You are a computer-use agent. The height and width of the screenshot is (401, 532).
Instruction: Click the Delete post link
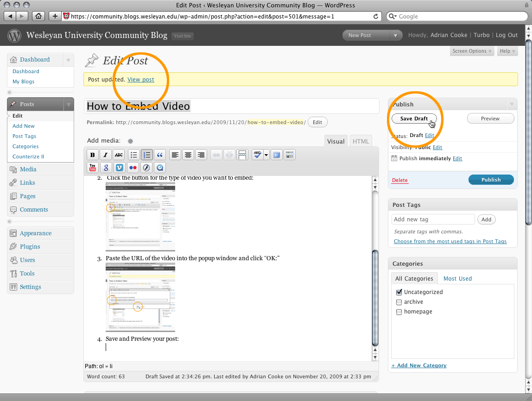coord(399,180)
